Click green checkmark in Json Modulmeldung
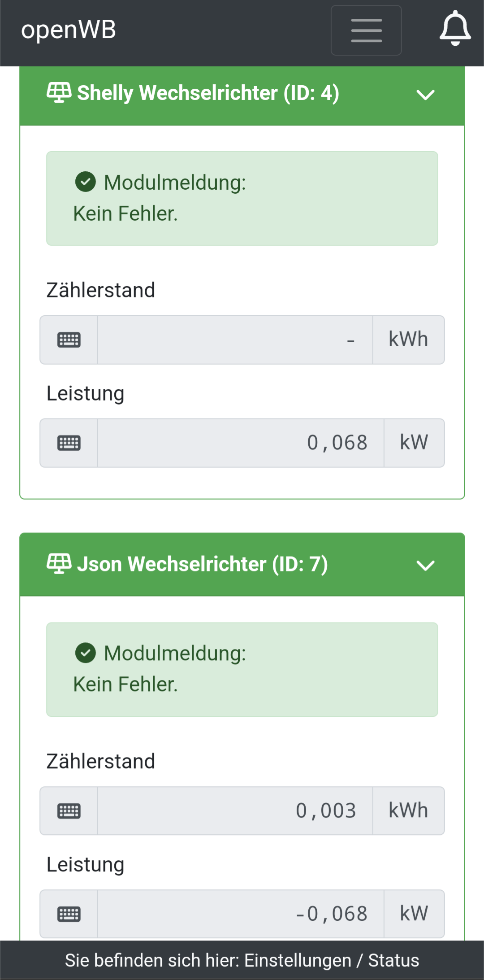The width and height of the screenshot is (484, 980). pyautogui.click(x=86, y=653)
